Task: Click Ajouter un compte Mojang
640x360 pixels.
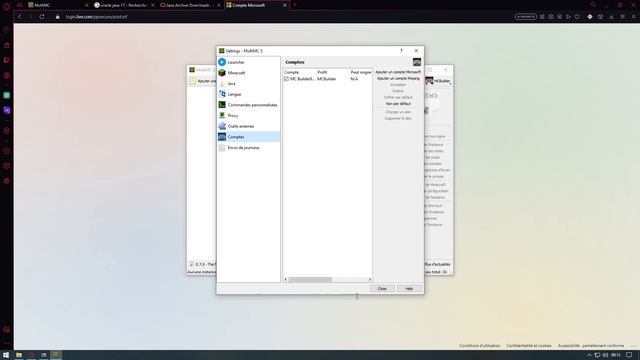Action: pyautogui.click(x=398, y=78)
